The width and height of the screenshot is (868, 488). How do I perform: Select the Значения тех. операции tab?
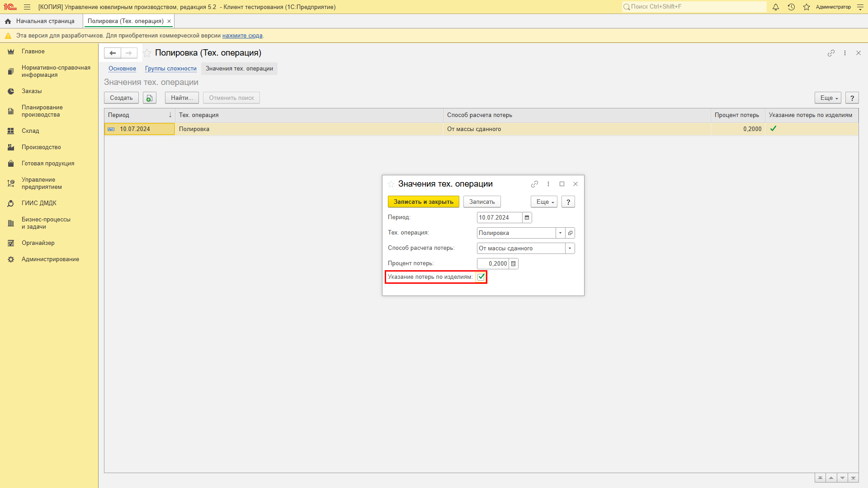point(239,69)
